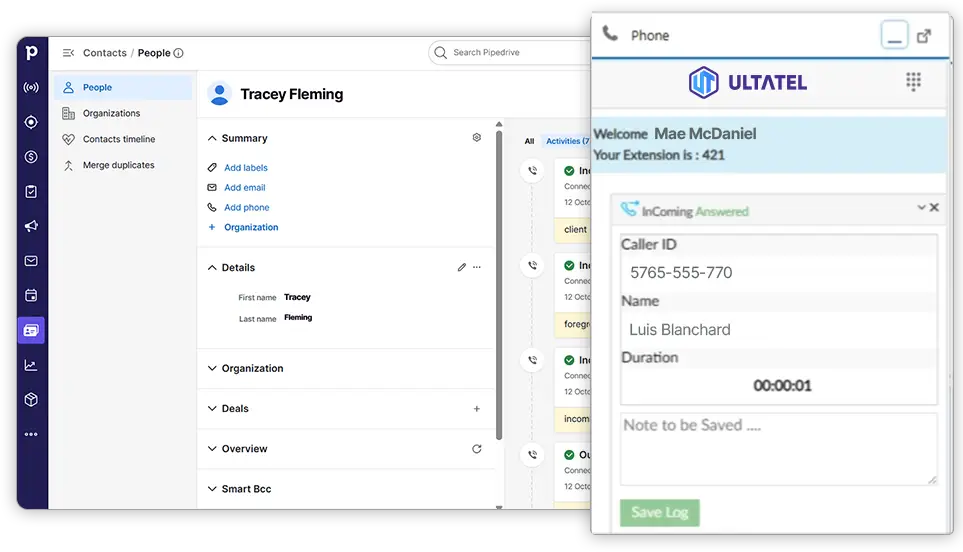Click the Products box sidebar icon
Screen dimensions: 963x552
(x=31, y=400)
